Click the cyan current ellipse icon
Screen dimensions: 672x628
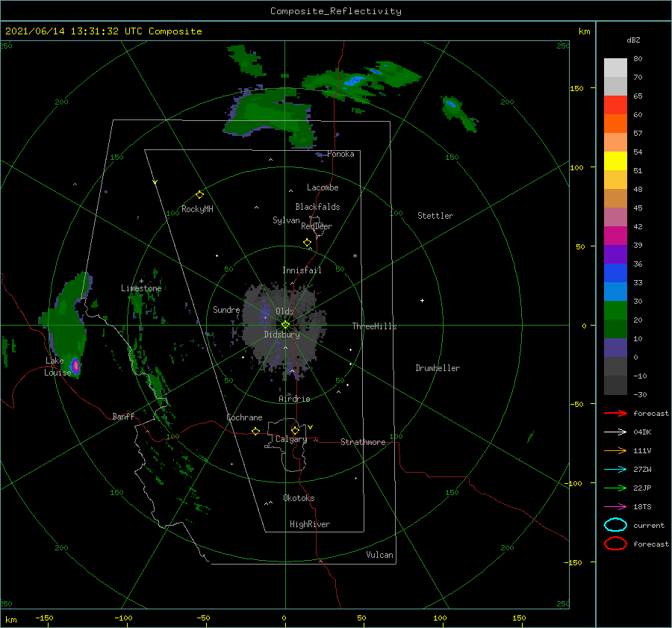615,525
